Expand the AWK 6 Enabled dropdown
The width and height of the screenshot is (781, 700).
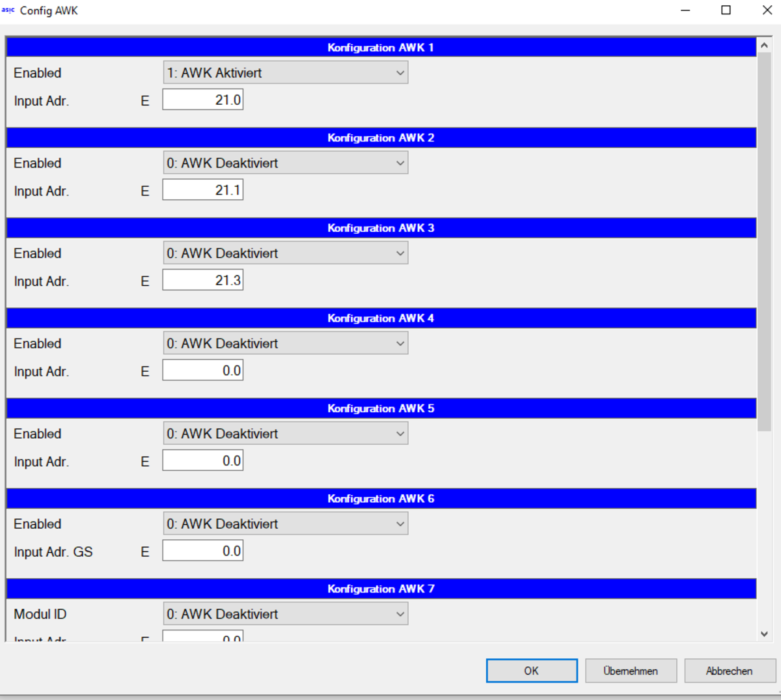285,524
